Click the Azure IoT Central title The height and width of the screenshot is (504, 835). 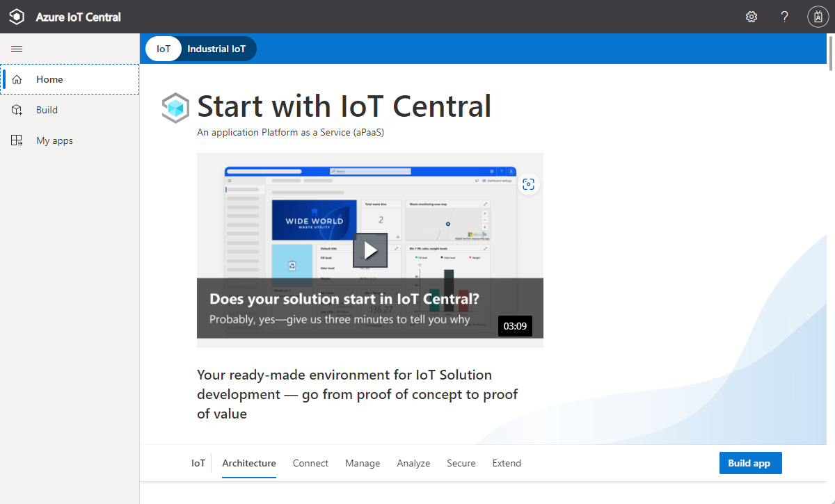[78, 17]
